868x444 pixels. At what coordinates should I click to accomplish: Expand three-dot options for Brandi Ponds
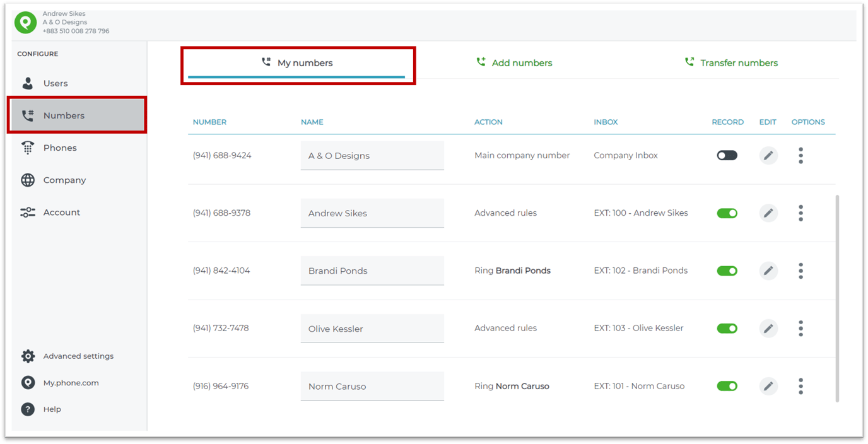(801, 271)
